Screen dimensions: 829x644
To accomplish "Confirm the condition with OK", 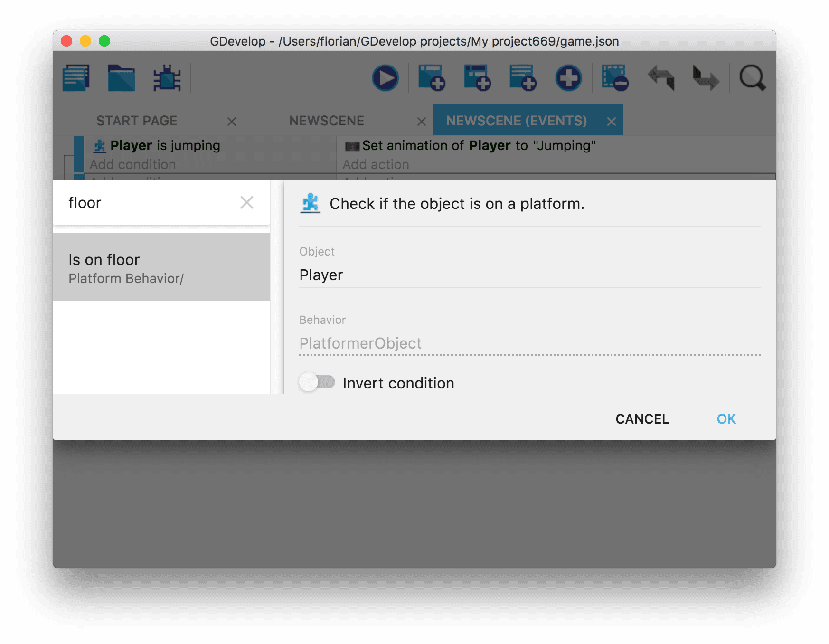I will pos(726,419).
